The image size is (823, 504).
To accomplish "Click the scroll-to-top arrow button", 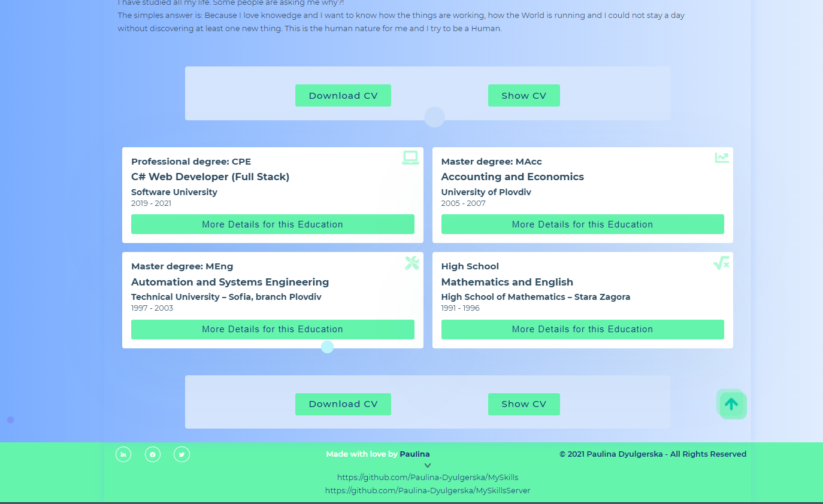I will click(x=731, y=404).
